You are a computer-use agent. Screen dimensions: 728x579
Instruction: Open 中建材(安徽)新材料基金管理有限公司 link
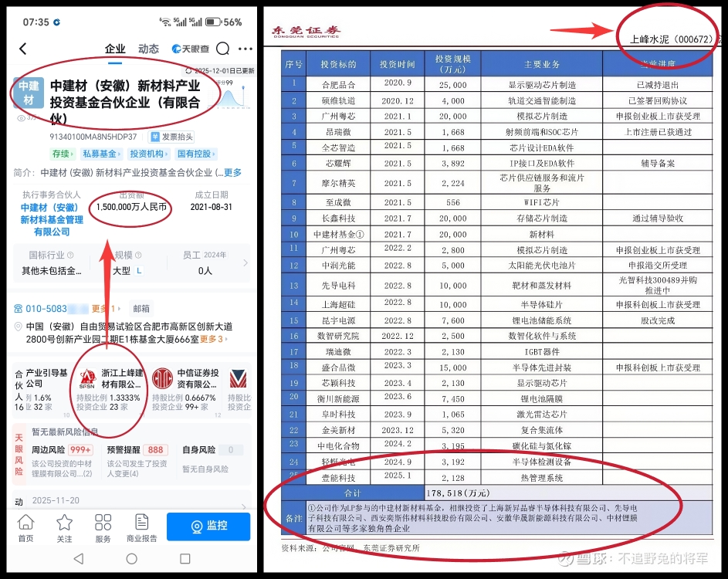(52, 219)
